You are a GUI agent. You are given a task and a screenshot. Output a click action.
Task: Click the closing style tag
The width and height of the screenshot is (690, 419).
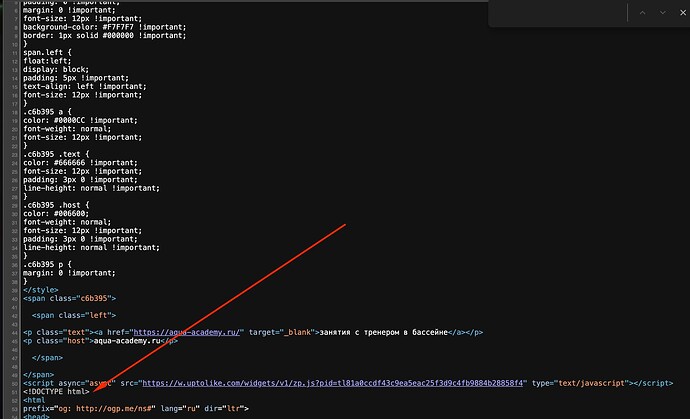40,290
